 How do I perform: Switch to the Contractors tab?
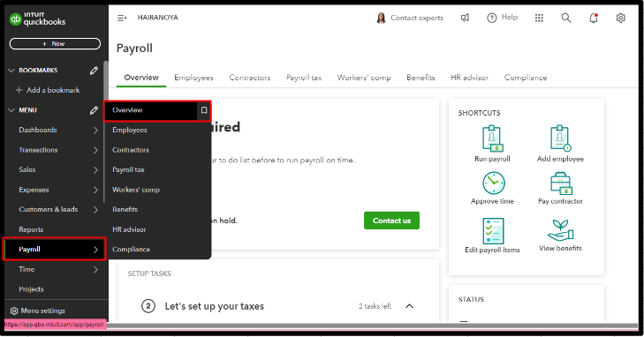point(250,78)
